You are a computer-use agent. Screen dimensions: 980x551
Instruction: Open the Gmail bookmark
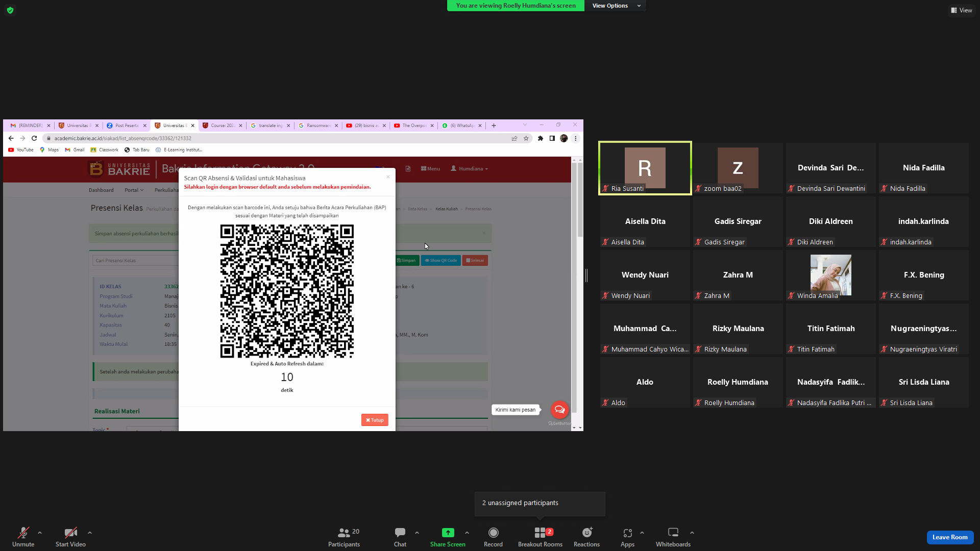click(x=75, y=150)
